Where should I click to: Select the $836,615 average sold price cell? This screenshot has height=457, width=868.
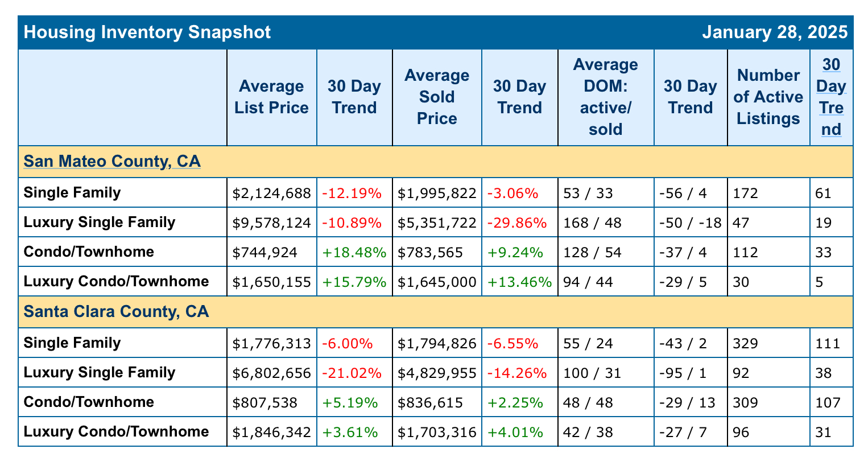click(x=430, y=402)
